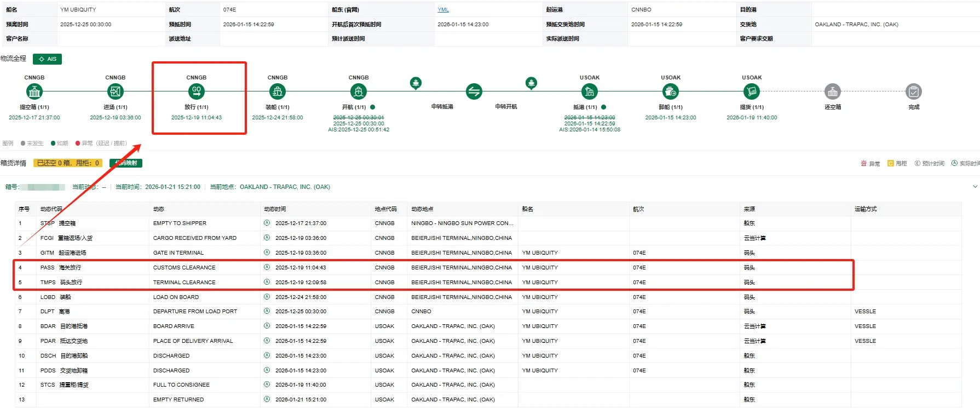Click the grey 还空箱 empty return icon
This screenshot has width=980, height=408.
coord(833,91)
